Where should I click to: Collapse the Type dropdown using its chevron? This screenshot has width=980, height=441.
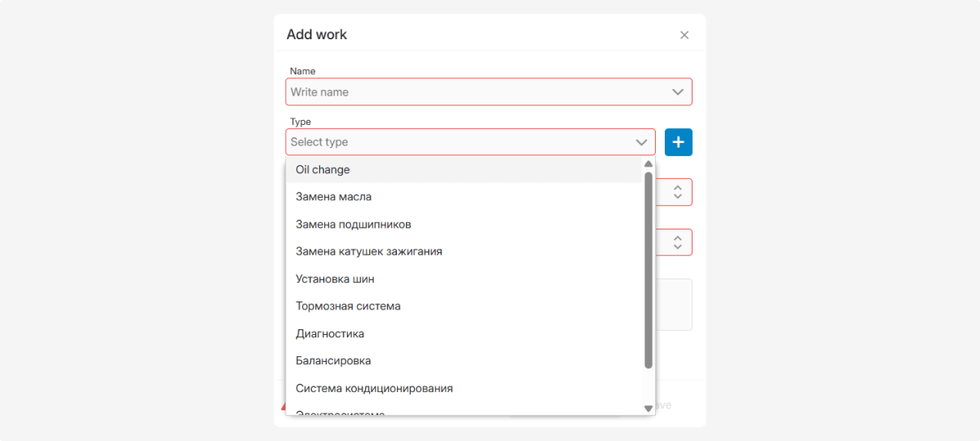641,142
